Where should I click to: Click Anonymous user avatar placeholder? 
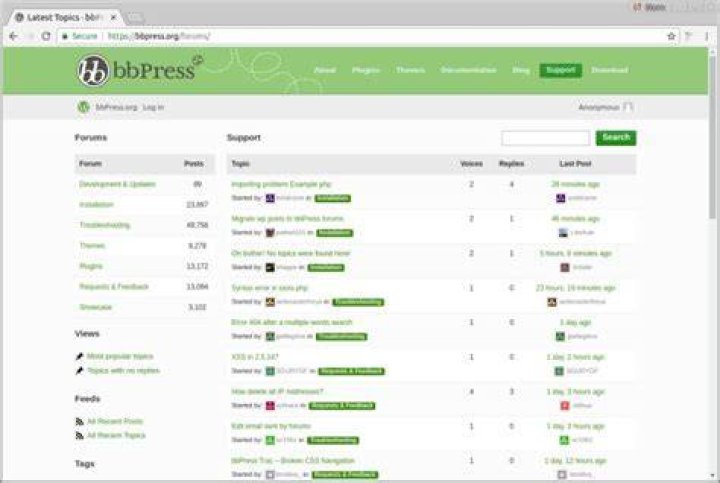pyautogui.click(x=628, y=107)
